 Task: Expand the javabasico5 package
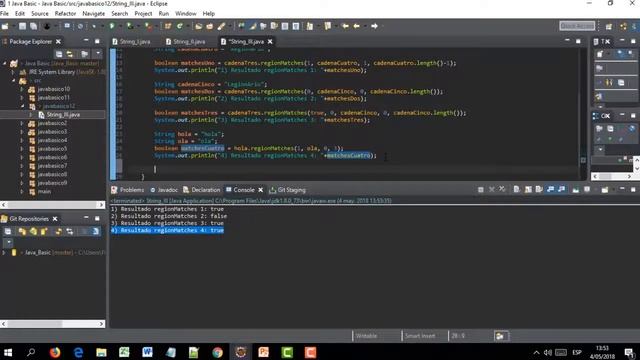pos(22,149)
